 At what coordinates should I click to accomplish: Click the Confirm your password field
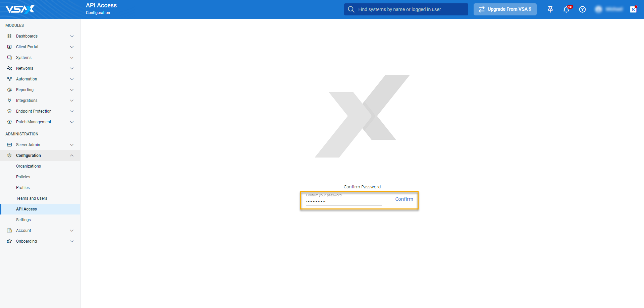(344, 200)
